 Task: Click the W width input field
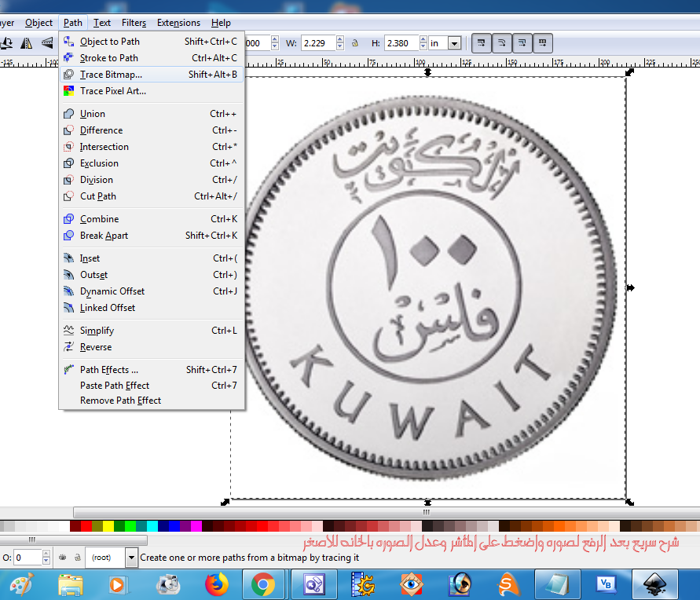click(x=319, y=43)
